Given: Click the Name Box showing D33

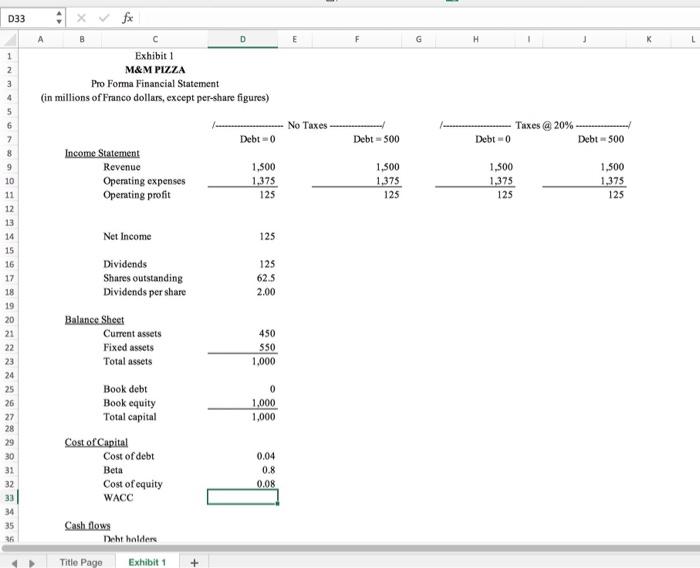Looking at the screenshot, I should pyautogui.click(x=27, y=18).
